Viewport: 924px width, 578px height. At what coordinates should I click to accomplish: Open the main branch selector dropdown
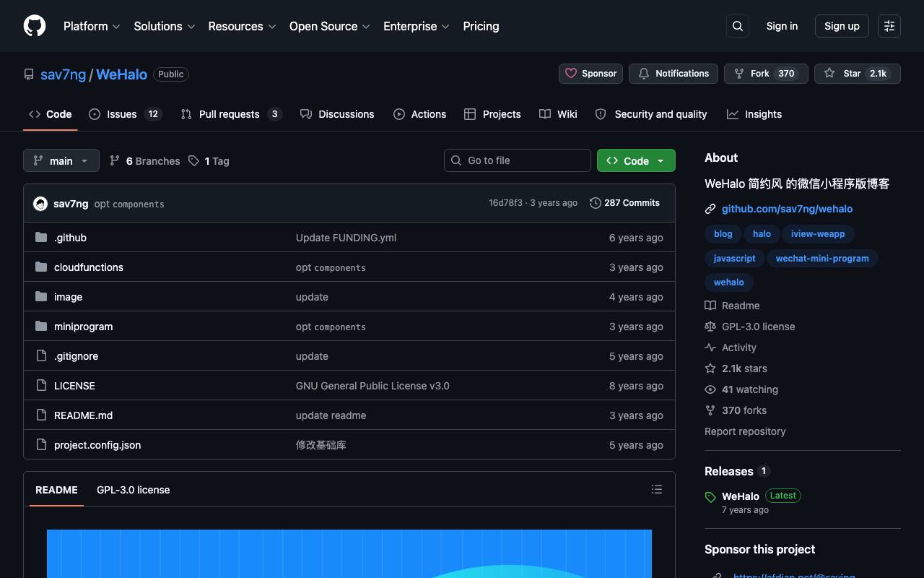click(61, 160)
